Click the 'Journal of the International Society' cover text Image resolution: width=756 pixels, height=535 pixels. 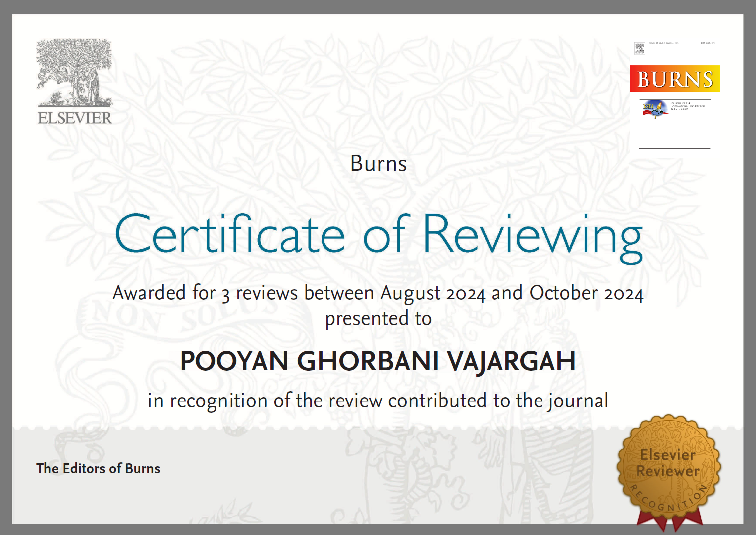pyautogui.click(x=687, y=106)
